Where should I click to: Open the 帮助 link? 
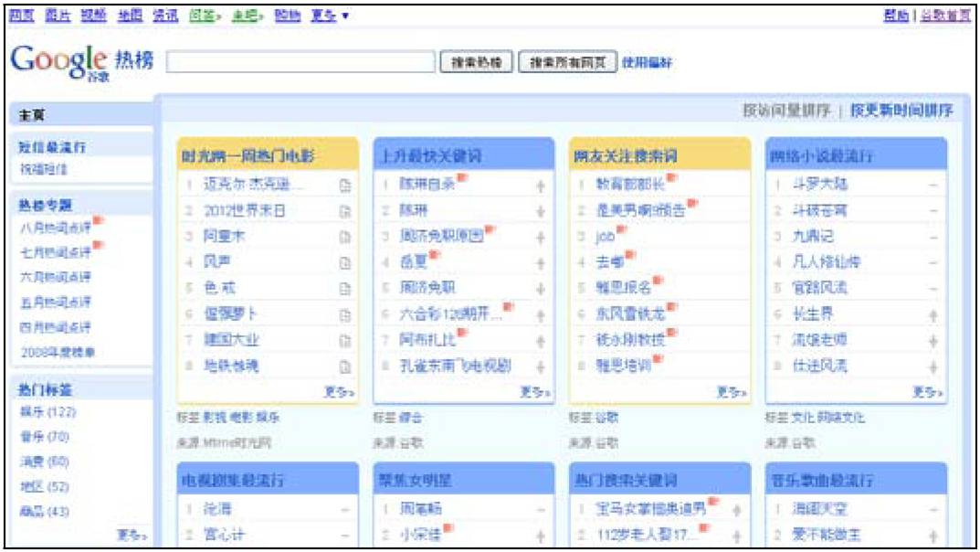[896, 15]
